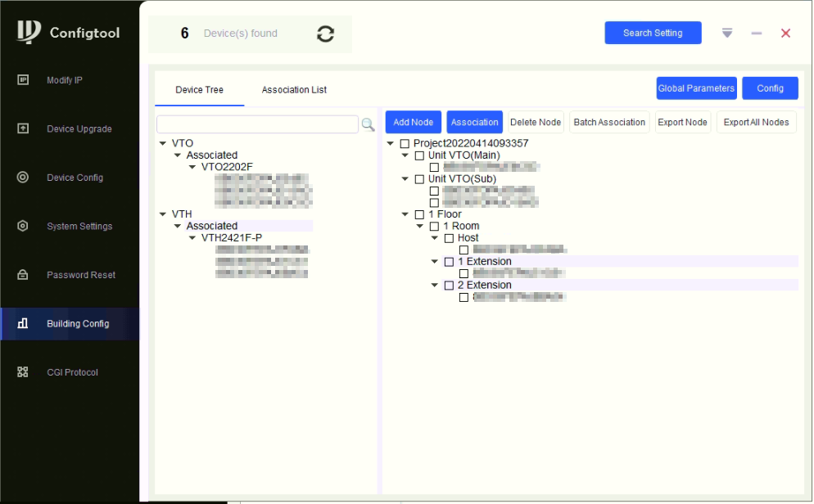Enable the 1 Extension checkbox

(x=449, y=262)
